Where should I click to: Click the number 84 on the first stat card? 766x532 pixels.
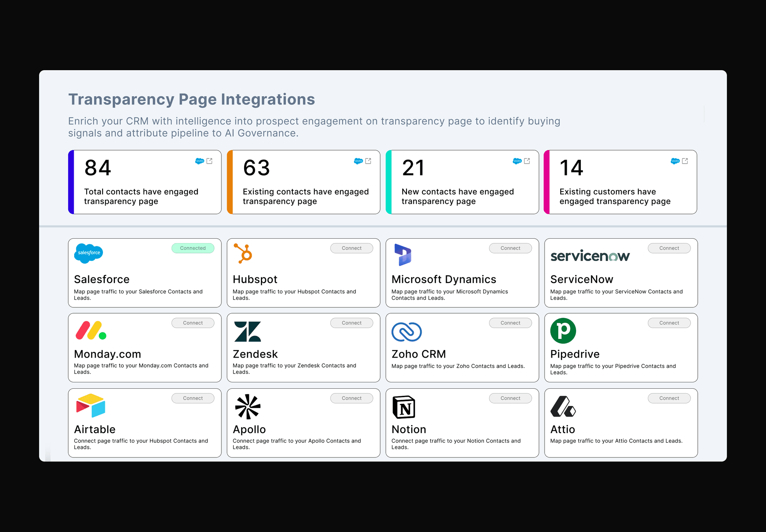tap(98, 168)
